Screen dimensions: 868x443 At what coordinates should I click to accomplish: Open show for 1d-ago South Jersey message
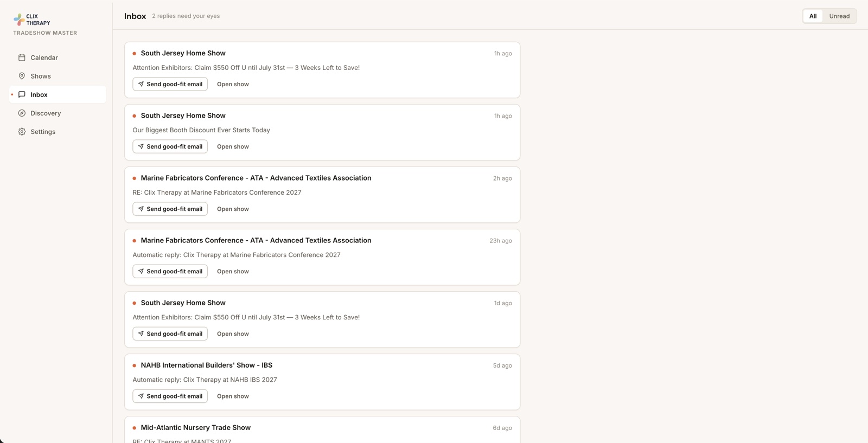[x=233, y=333]
